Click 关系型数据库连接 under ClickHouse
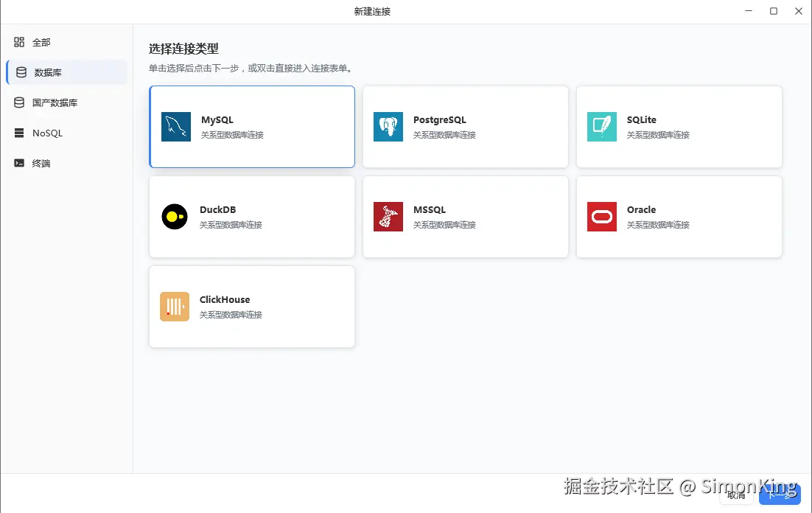812x513 pixels. pyautogui.click(x=231, y=315)
